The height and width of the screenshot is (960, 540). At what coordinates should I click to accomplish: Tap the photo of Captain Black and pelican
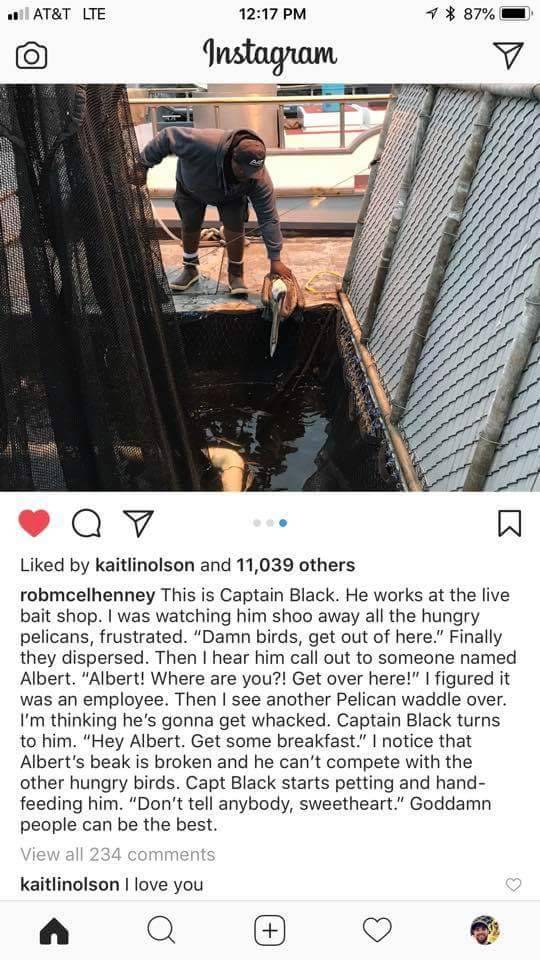click(270, 288)
